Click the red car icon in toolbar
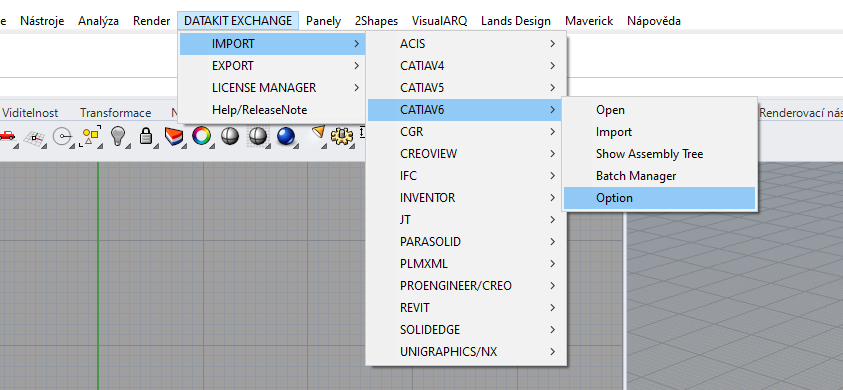 [6, 136]
